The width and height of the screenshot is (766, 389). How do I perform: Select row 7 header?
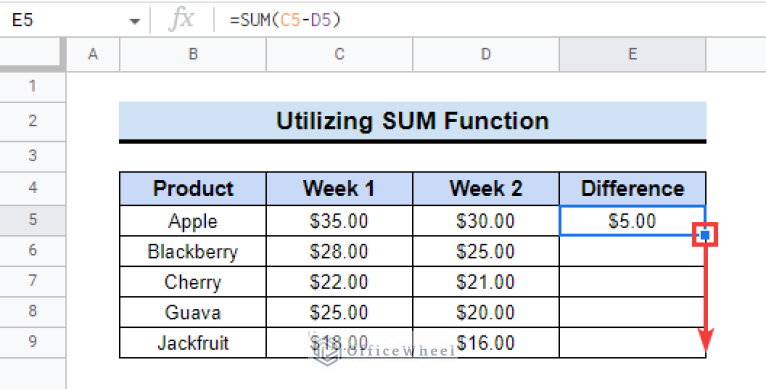(x=32, y=281)
